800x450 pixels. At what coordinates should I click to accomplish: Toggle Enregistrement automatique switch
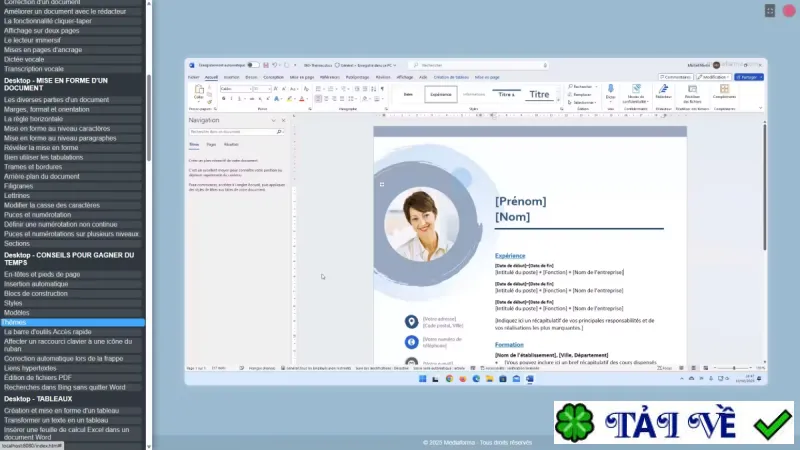(253, 65)
